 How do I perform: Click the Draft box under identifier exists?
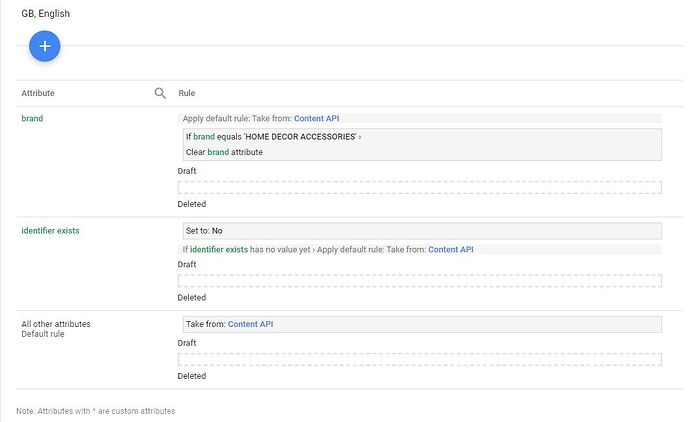[419, 281]
